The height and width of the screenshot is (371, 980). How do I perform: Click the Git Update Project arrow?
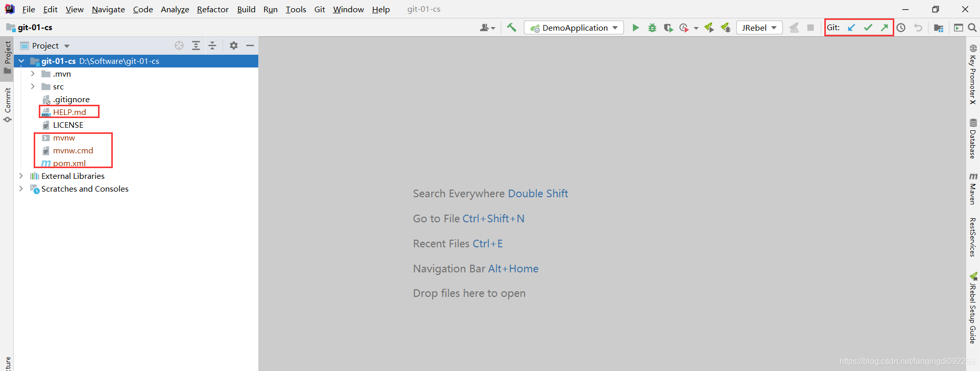coord(851,28)
